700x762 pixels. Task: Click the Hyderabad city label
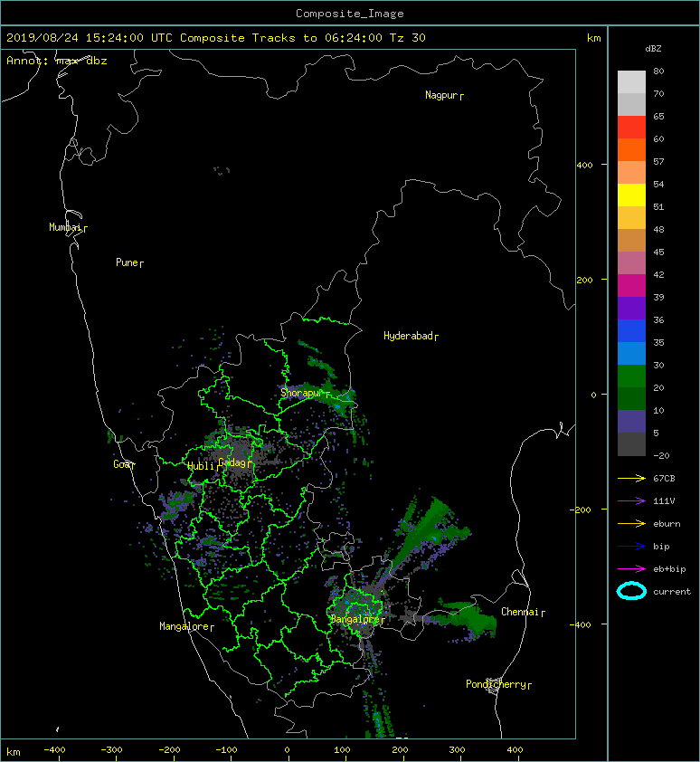[408, 336]
